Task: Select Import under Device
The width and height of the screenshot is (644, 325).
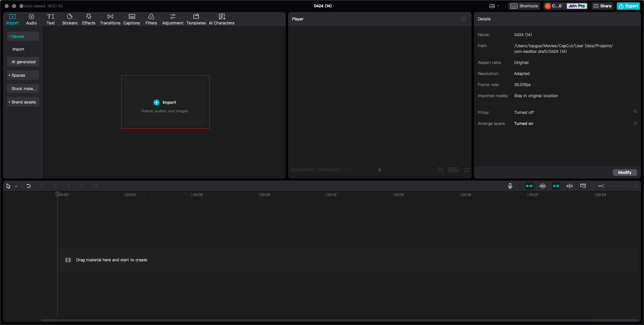Action: 18,49
